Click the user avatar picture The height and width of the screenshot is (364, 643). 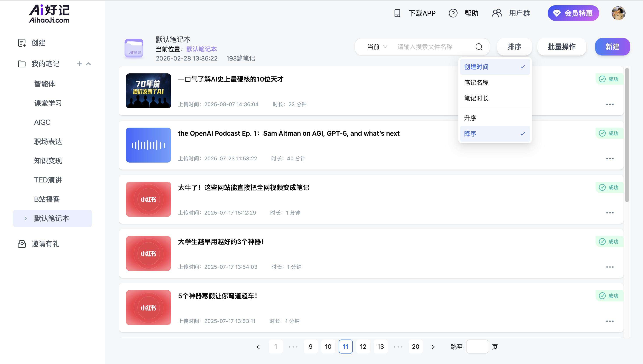(x=618, y=13)
